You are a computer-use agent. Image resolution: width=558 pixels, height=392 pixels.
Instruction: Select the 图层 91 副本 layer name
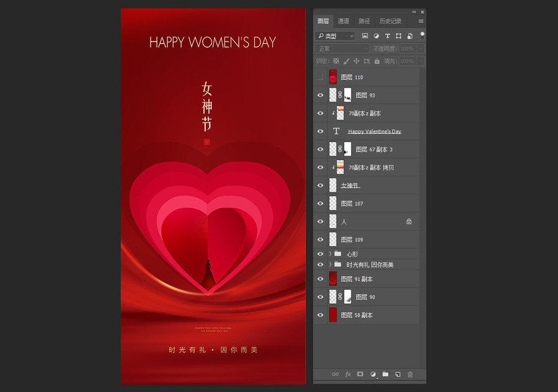(356, 278)
